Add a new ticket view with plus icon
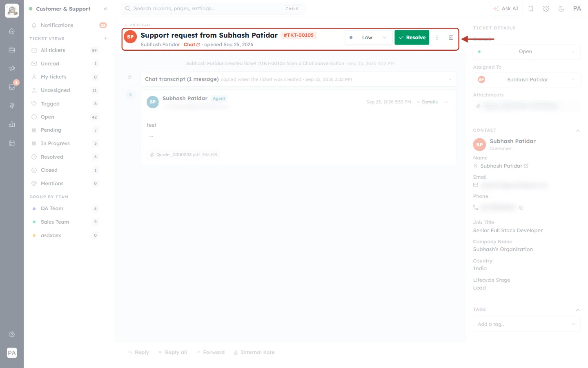 [x=106, y=38]
